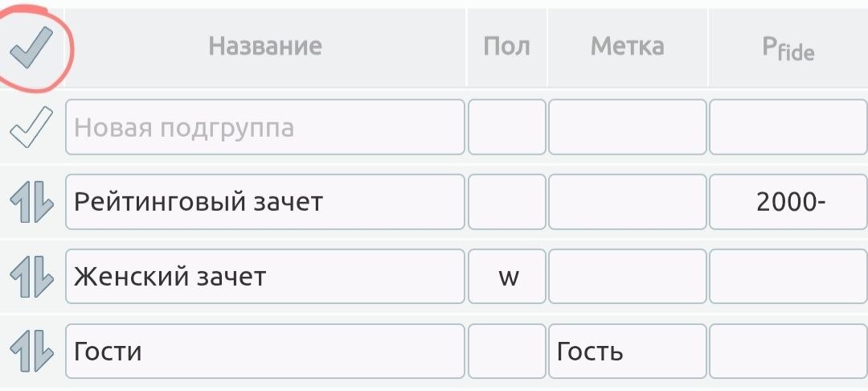Click empty Метка field in Женский зачет row

[x=627, y=277]
